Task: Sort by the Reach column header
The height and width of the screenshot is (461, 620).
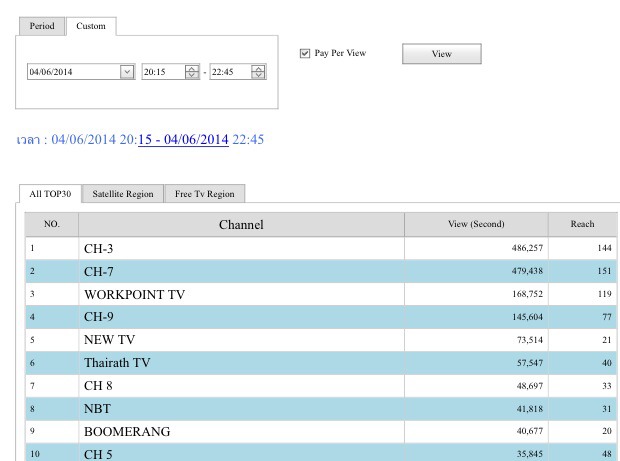Action: [x=582, y=224]
